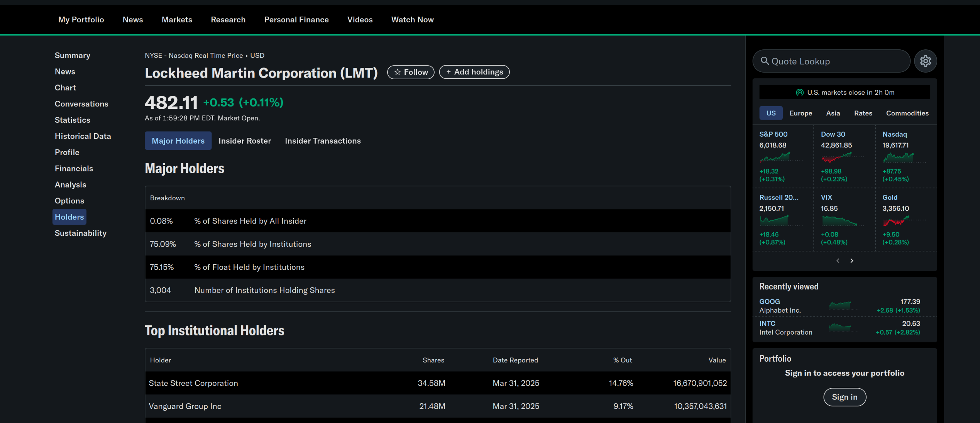The width and height of the screenshot is (980, 423).
Task: Open Nasdaq index link
Action: (895, 134)
